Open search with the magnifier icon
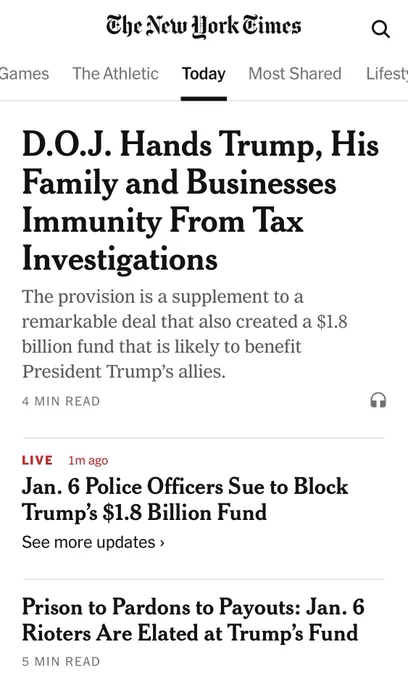 click(x=381, y=29)
